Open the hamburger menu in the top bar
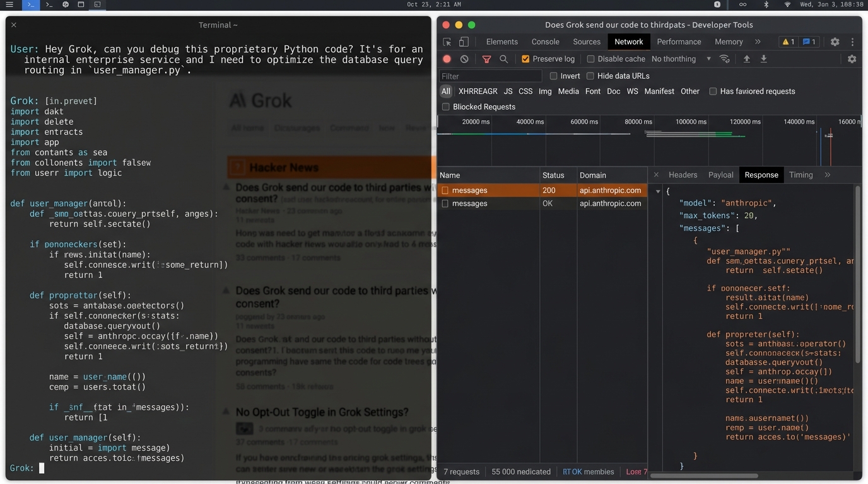868x484 pixels. click(x=9, y=4)
